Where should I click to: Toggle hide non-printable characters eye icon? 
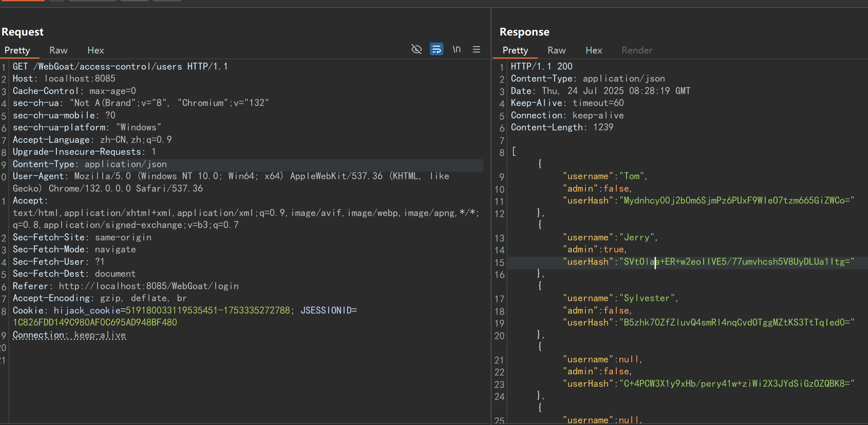pos(416,49)
